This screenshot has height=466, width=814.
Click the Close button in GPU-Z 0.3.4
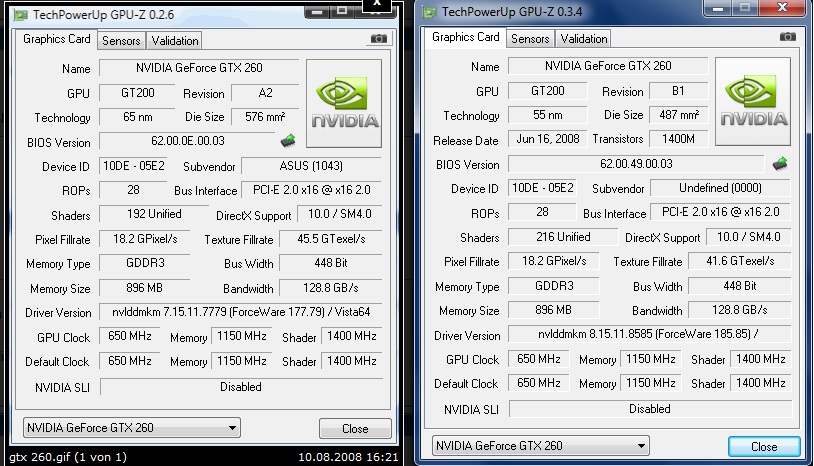[x=764, y=446]
